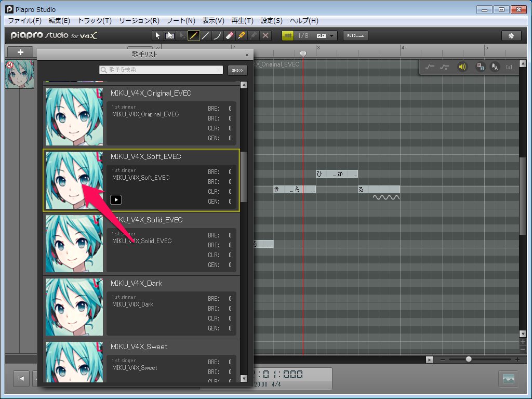Open the 表示(V) menu

[x=214, y=21]
